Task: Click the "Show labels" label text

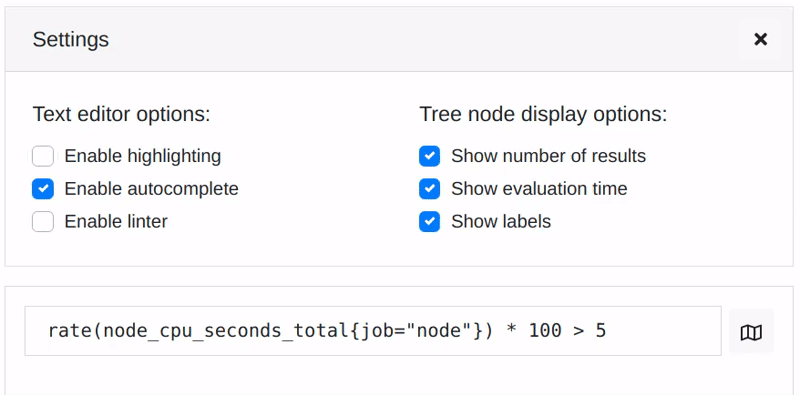Action: coord(501,221)
